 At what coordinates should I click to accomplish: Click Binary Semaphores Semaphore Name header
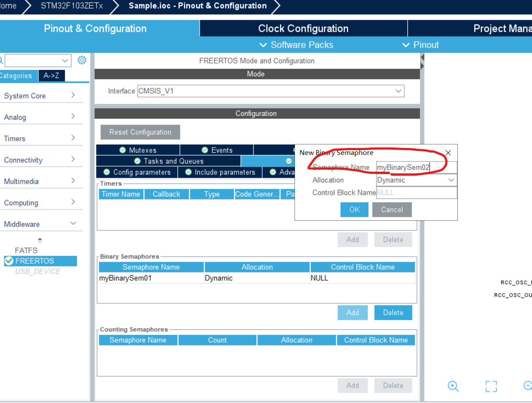coord(151,267)
